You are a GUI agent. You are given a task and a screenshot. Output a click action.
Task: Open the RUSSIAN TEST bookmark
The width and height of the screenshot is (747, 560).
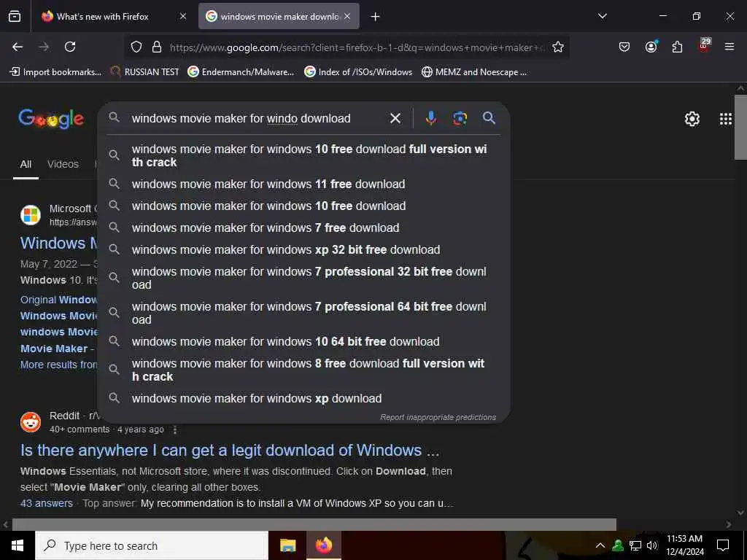[144, 72]
